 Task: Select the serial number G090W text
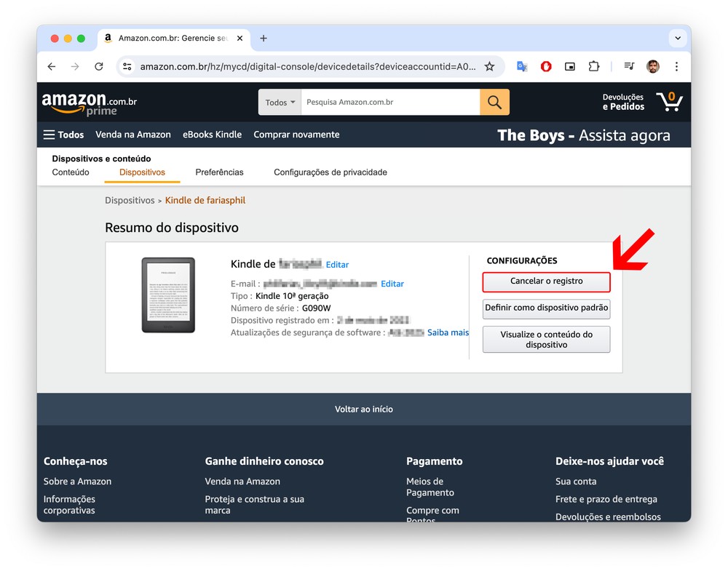point(317,308)
